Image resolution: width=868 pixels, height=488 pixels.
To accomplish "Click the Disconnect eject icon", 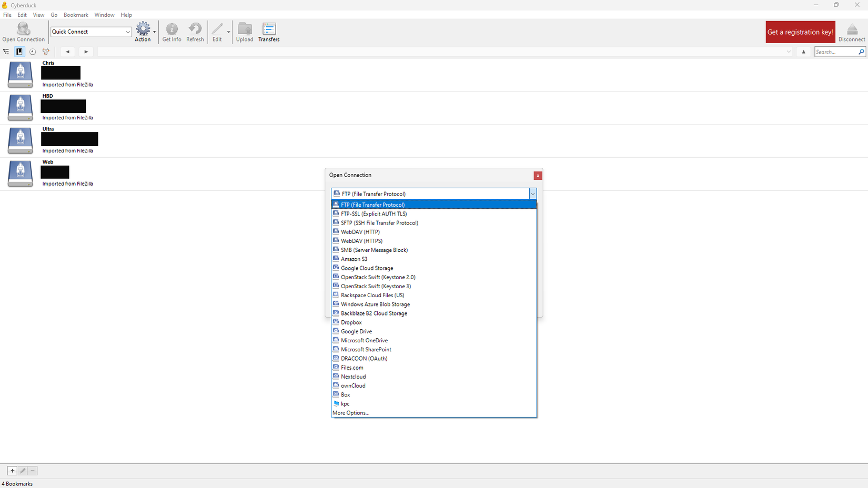I will pos(852,32).
